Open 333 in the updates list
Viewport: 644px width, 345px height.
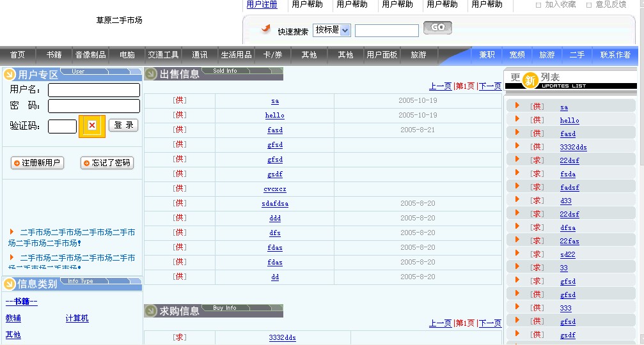[565, 308]
